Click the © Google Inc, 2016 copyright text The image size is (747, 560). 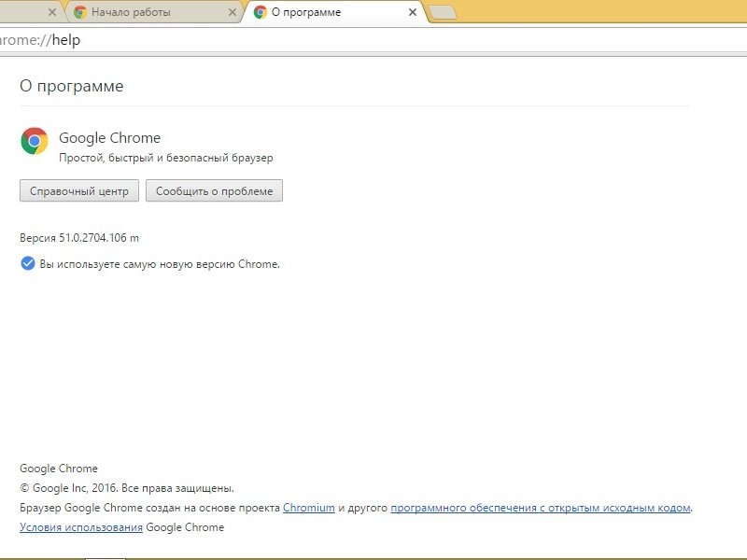click(127, 488)
